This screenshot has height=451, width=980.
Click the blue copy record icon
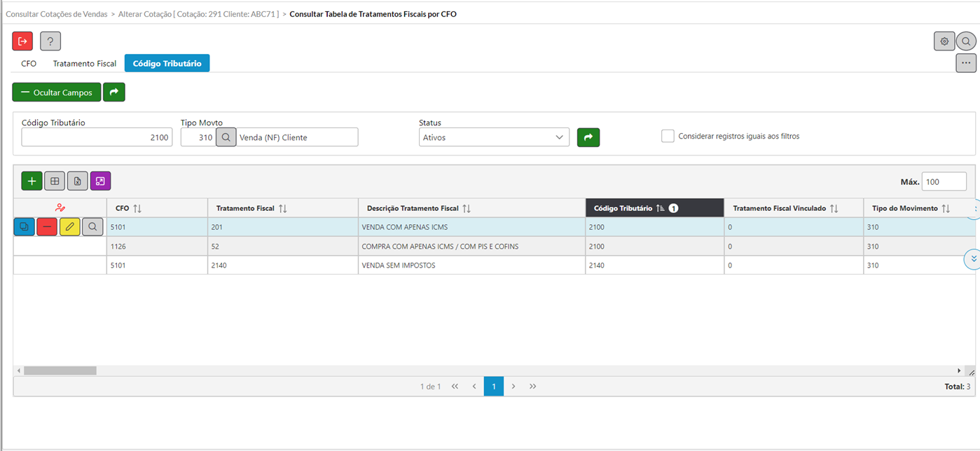(x=24, y=227)
